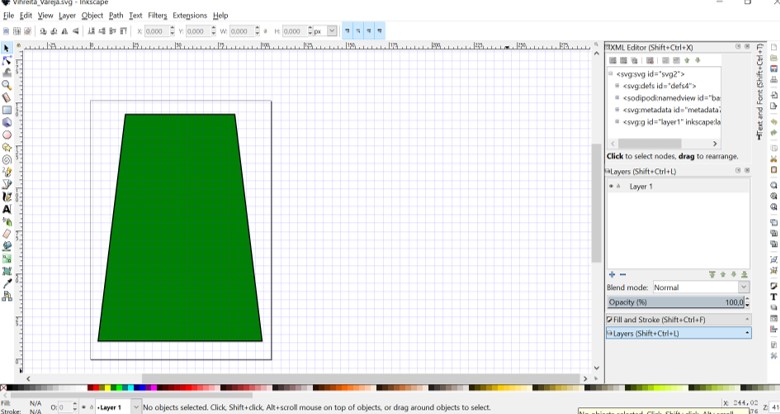Close the XML Editor panel

[x=747, y=46]
